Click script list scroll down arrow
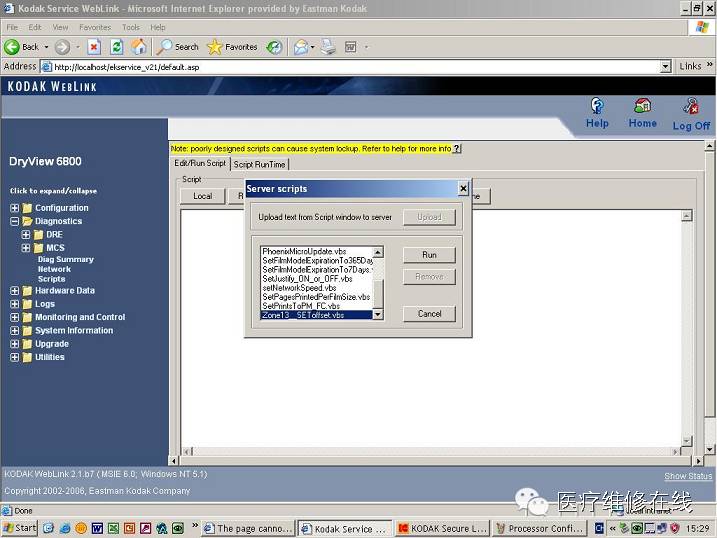The image size is (717, 538). [378, 314]
